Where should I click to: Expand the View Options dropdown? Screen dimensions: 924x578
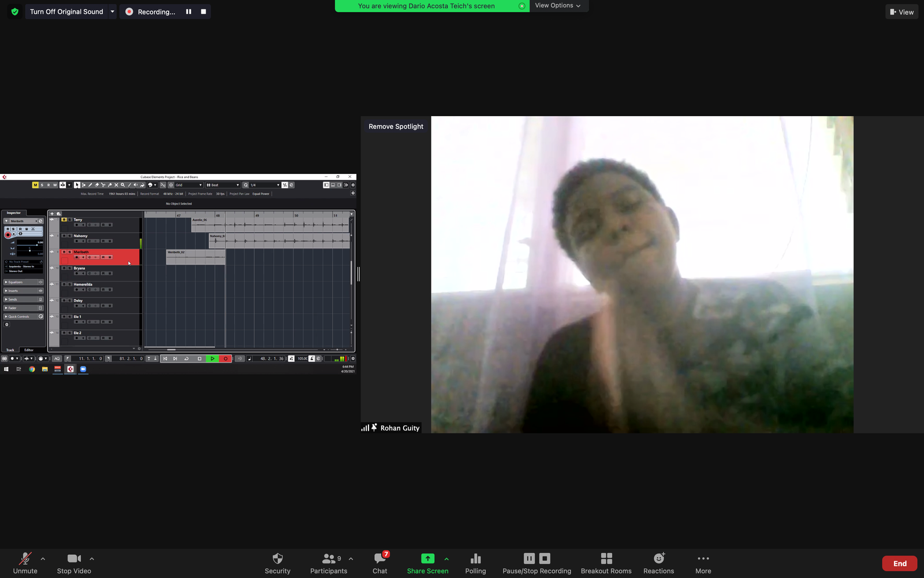(x=557, y=6)
